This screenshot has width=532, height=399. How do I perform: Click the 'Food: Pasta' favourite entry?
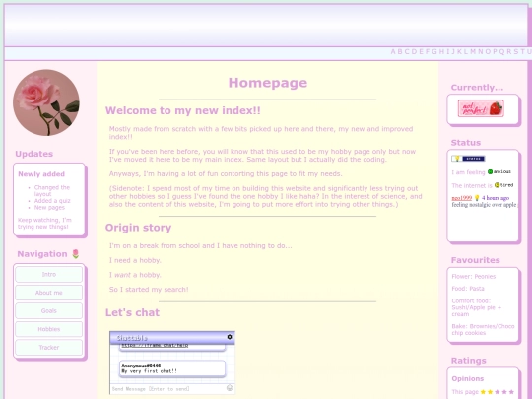[468, 289]
